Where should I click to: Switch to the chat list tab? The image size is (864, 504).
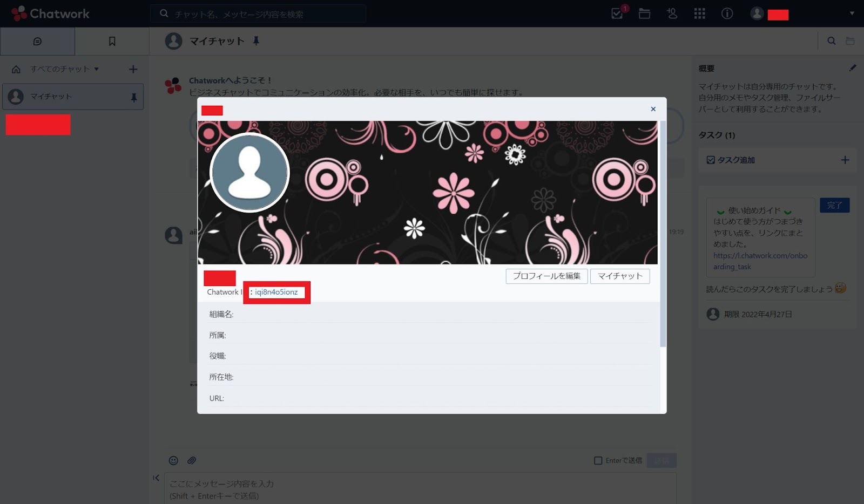pyautogui.click(x=37, y=41)
